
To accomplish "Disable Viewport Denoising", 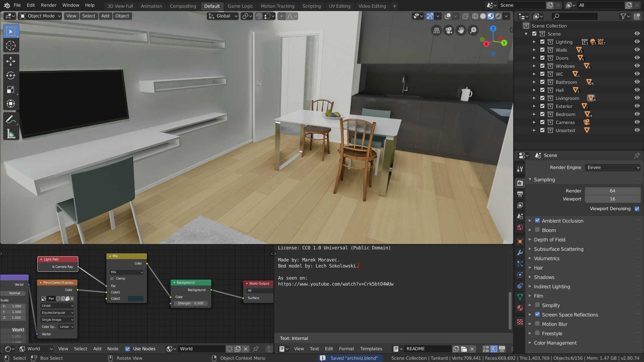I will coord(637,208).
